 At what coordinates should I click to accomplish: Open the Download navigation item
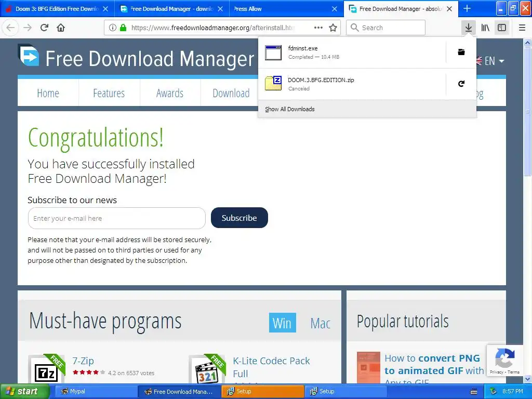(x=231, y=93)
